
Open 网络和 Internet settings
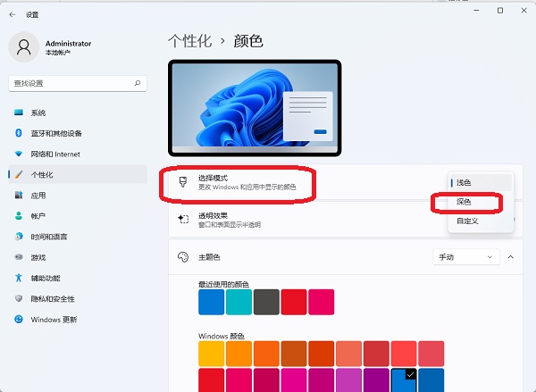point(54,154)
